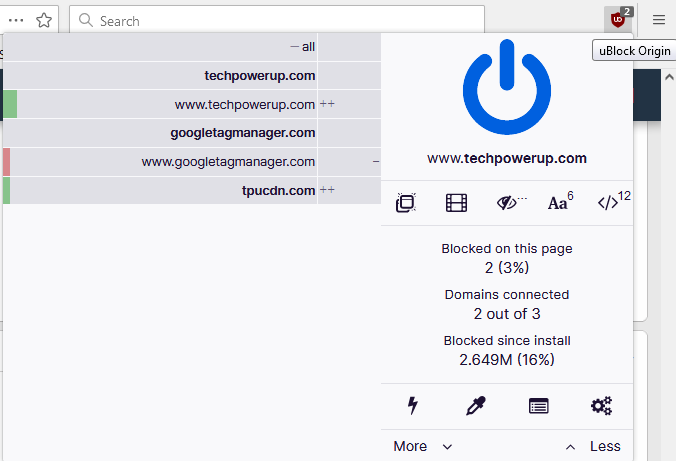Image resolution: width=676 pixels, height=461 pixels.
Task: Click Domains connected value 2 out of 3
Action: pyautogui.click(x=507, y=314)
